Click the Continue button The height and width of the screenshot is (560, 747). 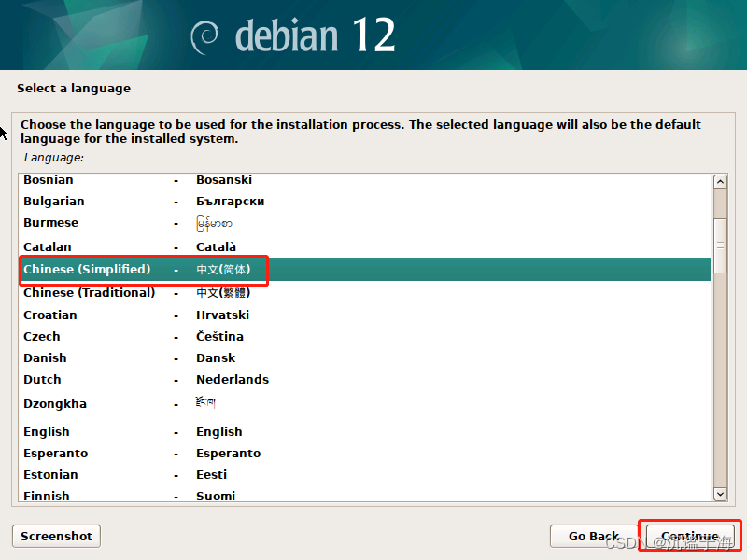pyautogui.click(x=690, y=536)
